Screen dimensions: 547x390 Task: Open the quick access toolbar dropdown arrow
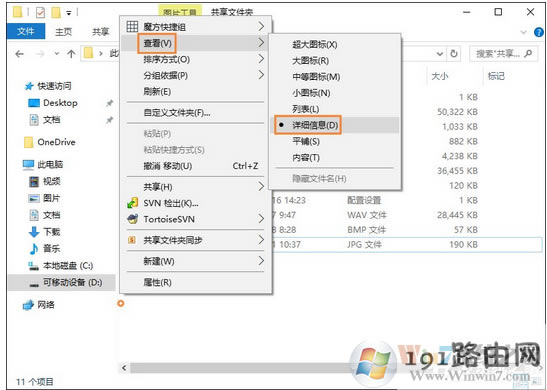click(69, 13)
